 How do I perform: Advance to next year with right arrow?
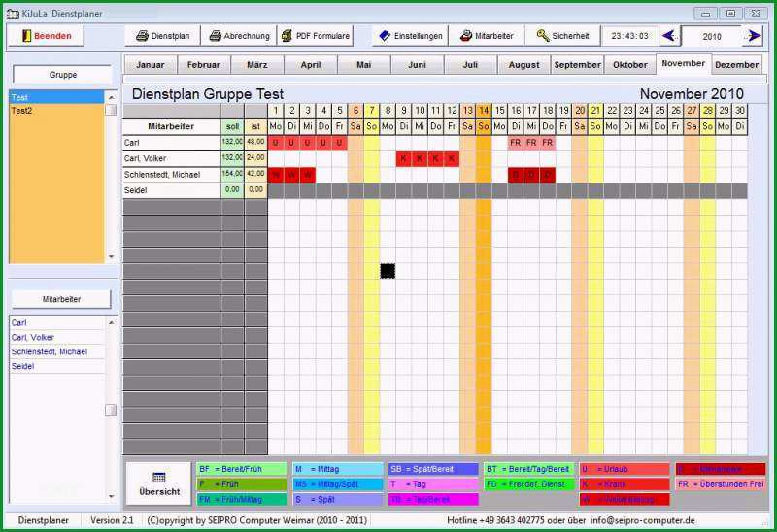754,36
